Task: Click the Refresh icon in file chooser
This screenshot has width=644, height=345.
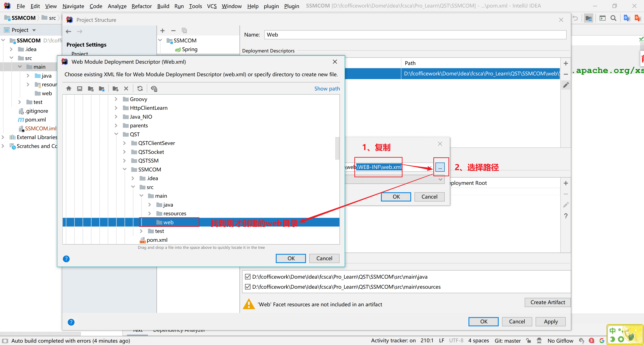Action: coord(140,88)
